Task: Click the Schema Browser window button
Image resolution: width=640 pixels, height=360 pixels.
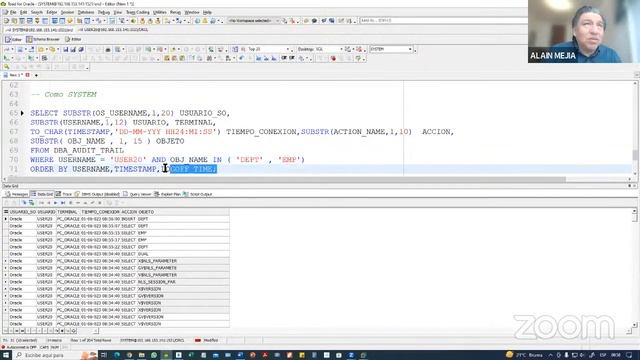Action: [x=43, y=40]
